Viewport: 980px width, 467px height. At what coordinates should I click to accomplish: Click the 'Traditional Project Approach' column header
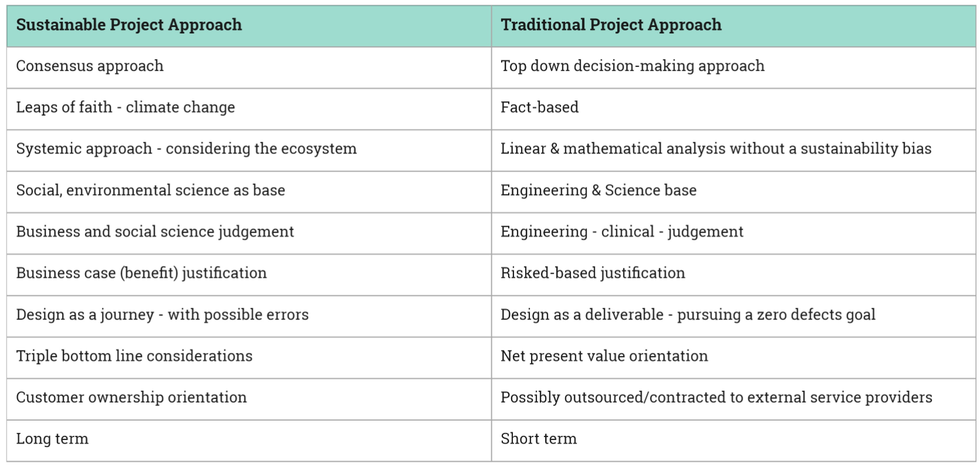611,25
